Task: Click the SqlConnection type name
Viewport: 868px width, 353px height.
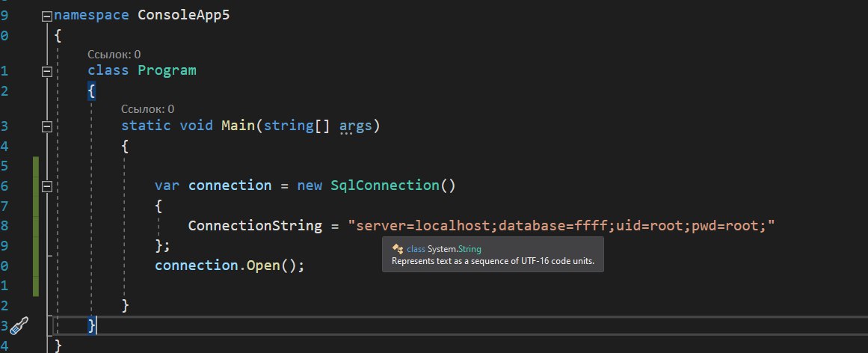Action: click(x=385, y=185)
